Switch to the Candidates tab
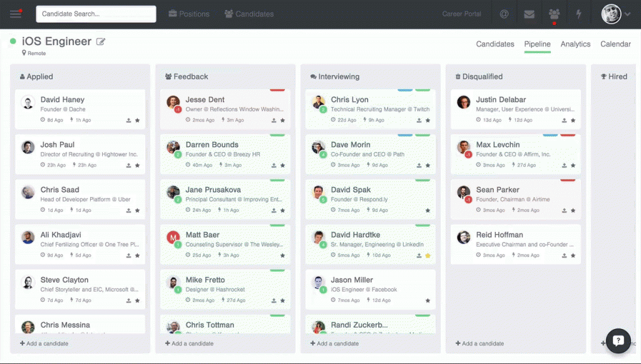641x364 pixels. pyautogui.click(x=495, y=44)
